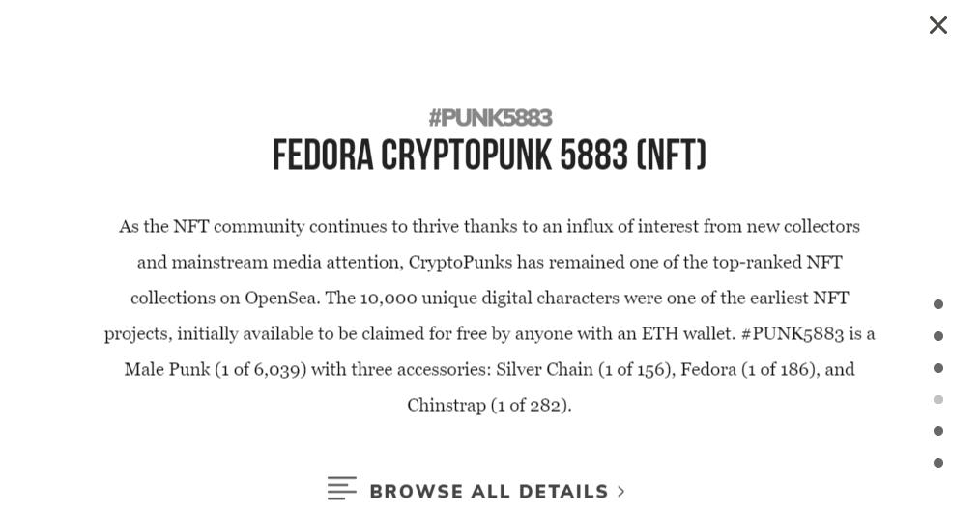This screenshot has width=980, height=512.
Task: Select the second section navigation dot
Action: click(x=937, y=336)
